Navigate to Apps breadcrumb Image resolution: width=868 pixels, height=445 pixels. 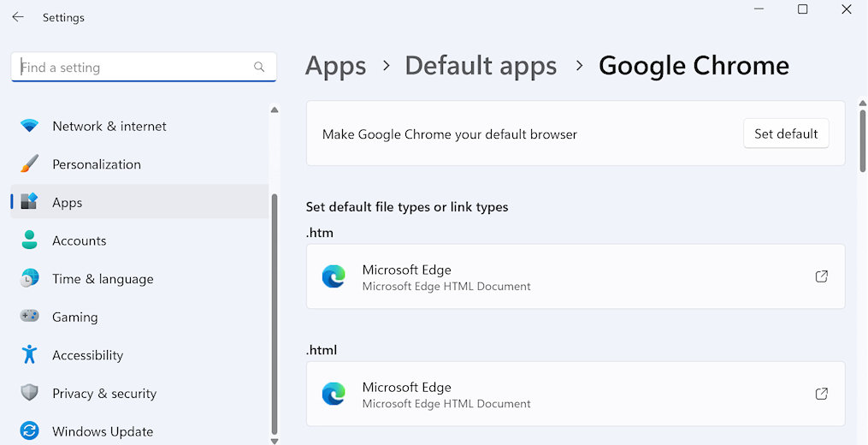point(335,66)
